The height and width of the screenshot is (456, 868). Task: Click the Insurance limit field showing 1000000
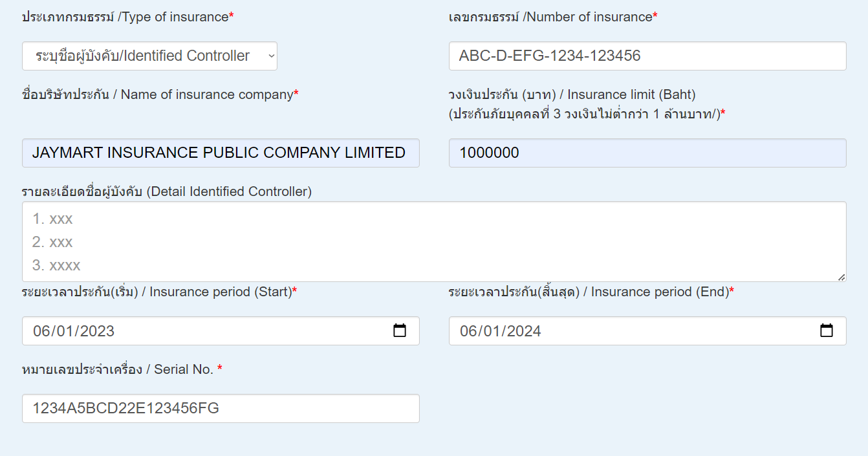pyautogui.click(x=647, y=153)
